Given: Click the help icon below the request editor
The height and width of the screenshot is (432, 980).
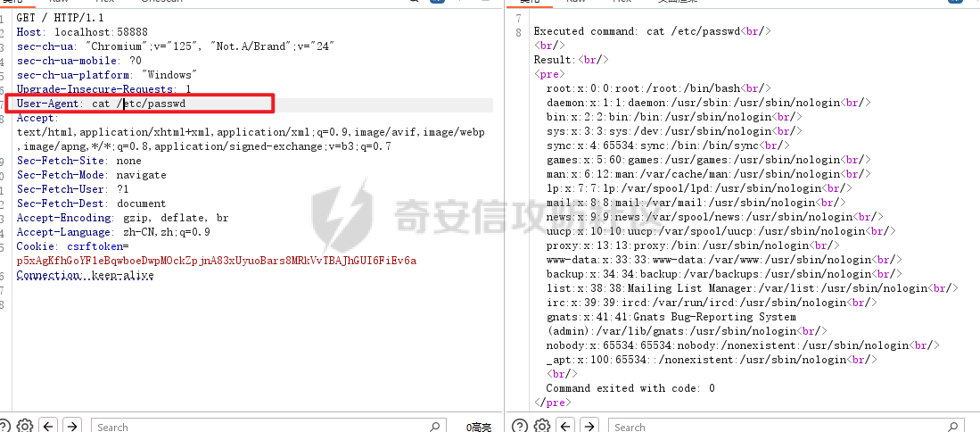Looking at the screenshot, I should click(5, 426).
